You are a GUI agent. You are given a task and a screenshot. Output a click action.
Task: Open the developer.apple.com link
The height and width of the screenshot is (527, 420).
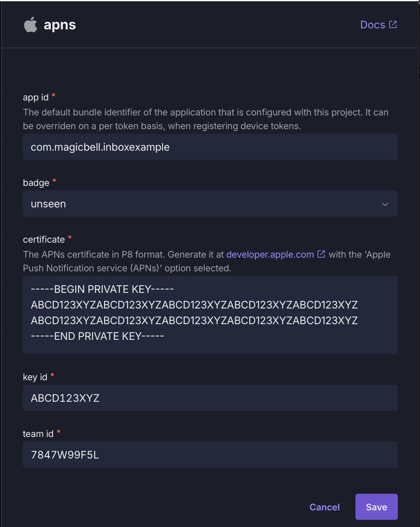coord(270,254)
